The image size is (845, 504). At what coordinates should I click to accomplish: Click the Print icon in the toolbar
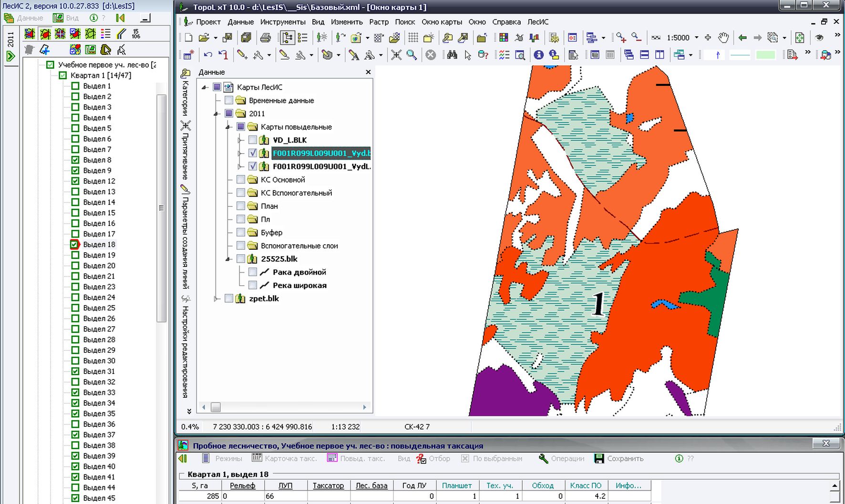[266, 38]
